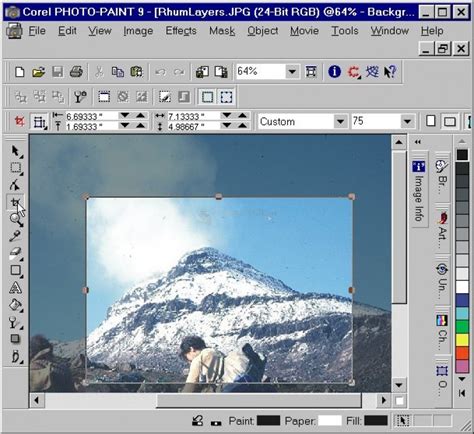The image size is (474, 434).
Task: Click the Export icon in standard toolbar
Action: [221, 72]
